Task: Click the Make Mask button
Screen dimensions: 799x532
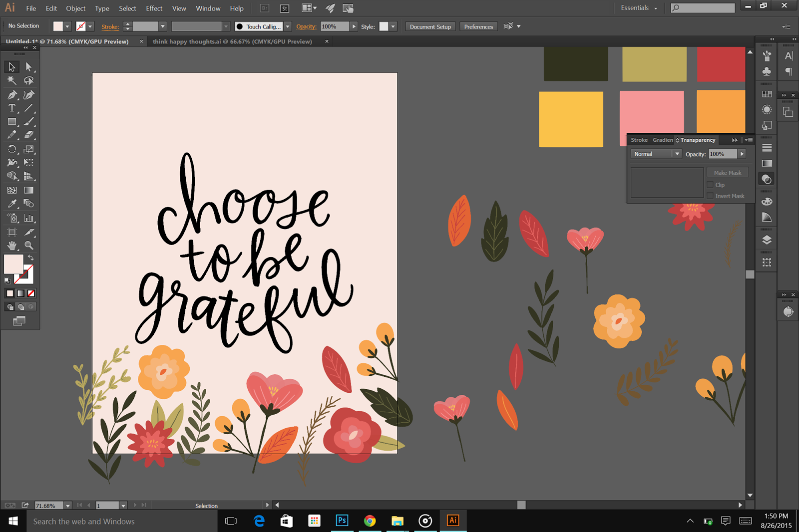Action: (x=728, y=173)
